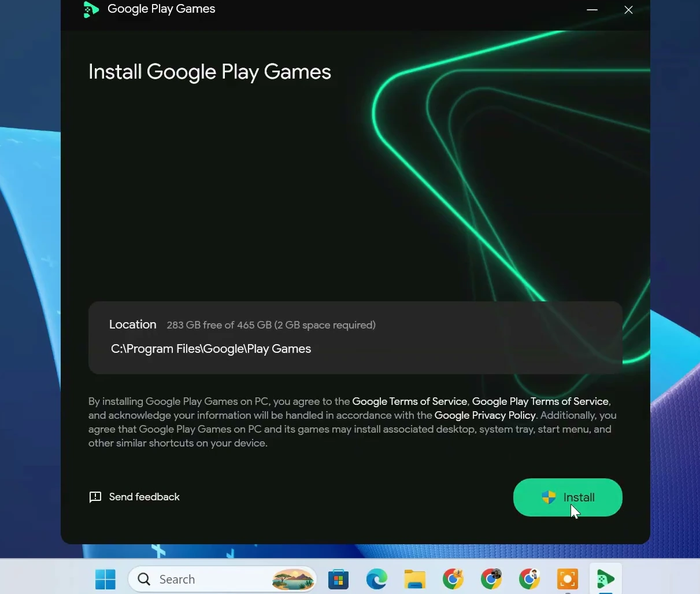This screenshot has height=594, width=700.
Task: Click the UAC shield icon on Install button
Action: tap(549, 497)
